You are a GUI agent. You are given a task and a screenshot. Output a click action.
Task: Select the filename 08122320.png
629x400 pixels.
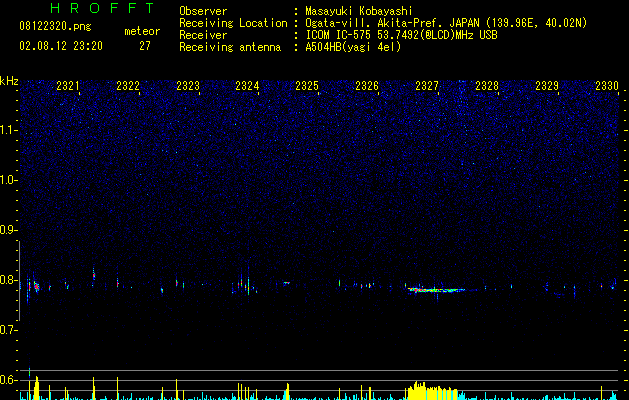(55, 27)
